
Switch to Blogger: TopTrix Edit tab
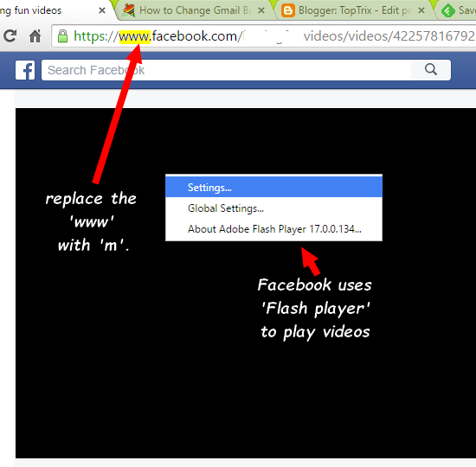(355, 10)
